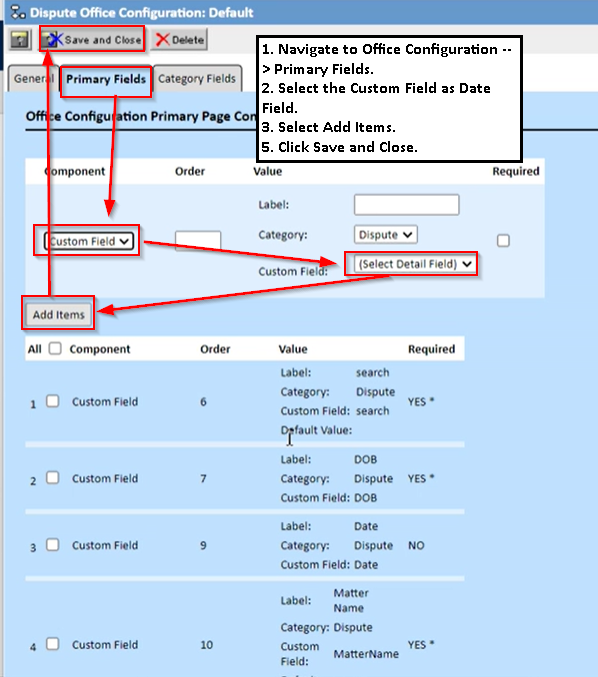
Task: Open the Category Fields tab
Action: pos(197,79)
